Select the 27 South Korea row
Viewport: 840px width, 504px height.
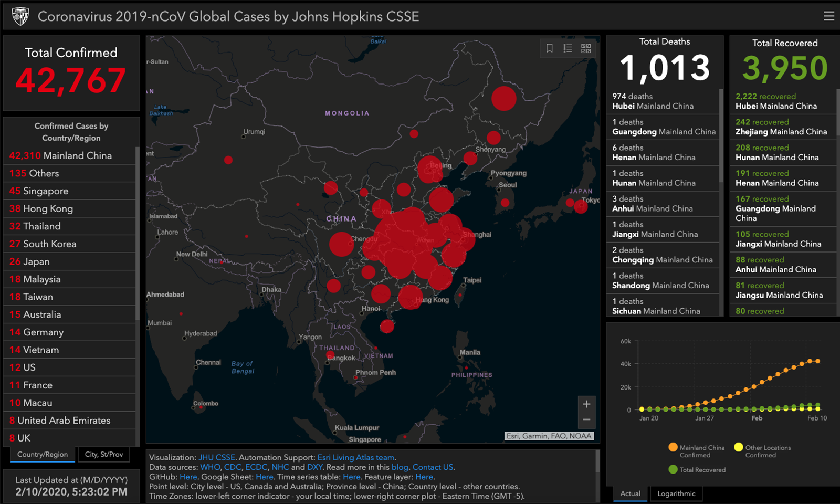pyautogui.click(x=69, y=244)
